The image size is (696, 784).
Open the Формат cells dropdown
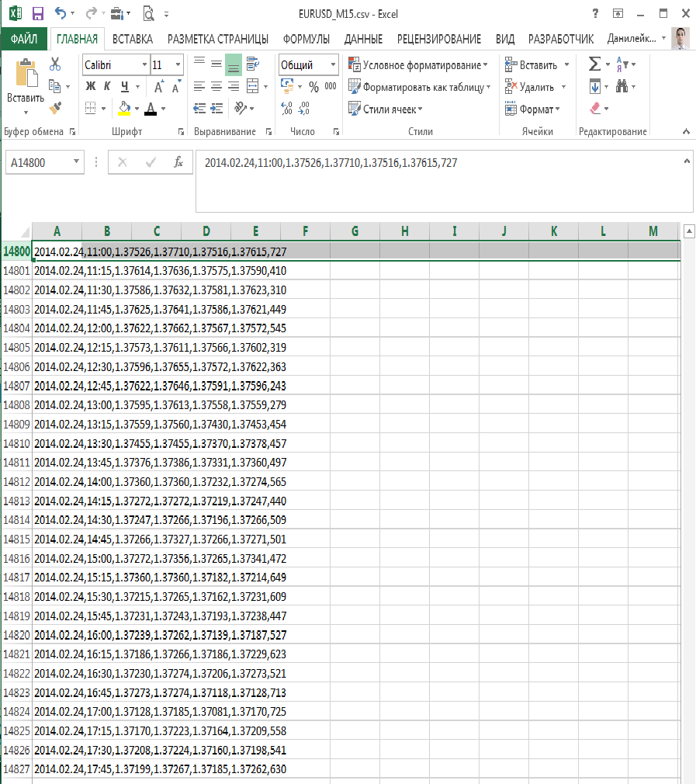532,109
